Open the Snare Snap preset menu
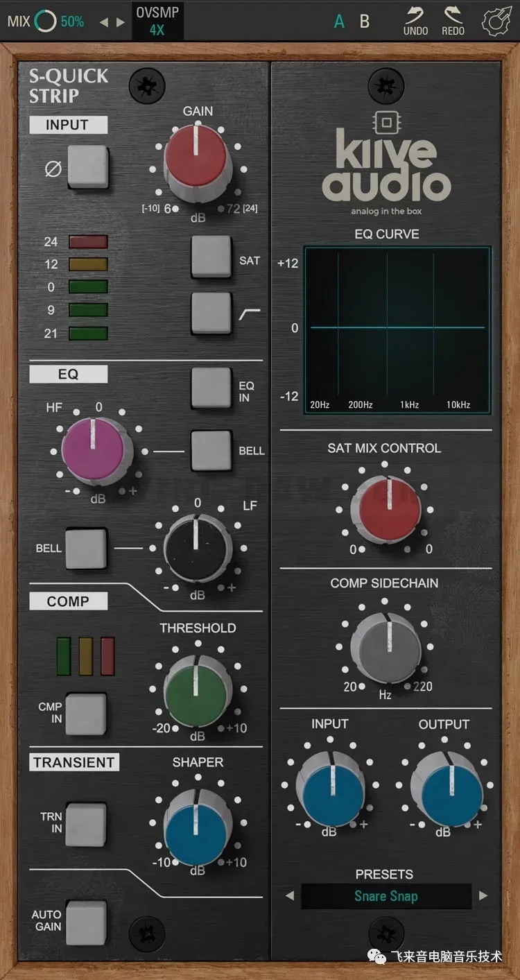Image resolution: width=520 pixels, height=980 pixels. [386, 896]
